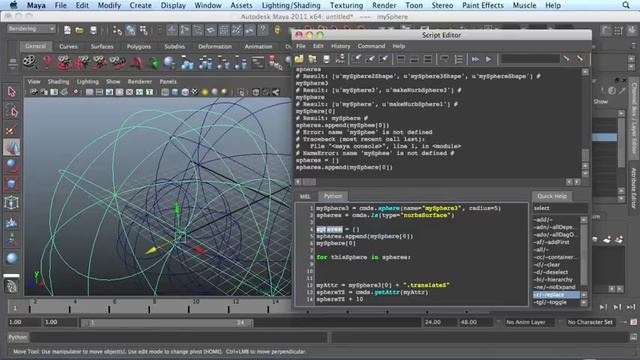Click Script Editor history vertical scrollbar
This screenshot has height=360, width=640.
585,122
